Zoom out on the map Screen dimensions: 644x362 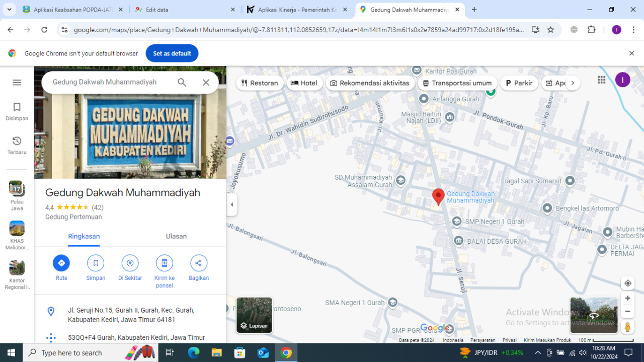627,311
